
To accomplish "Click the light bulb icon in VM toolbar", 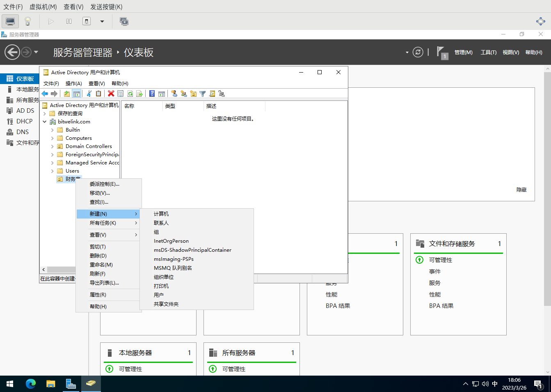I will click(28, 21).
